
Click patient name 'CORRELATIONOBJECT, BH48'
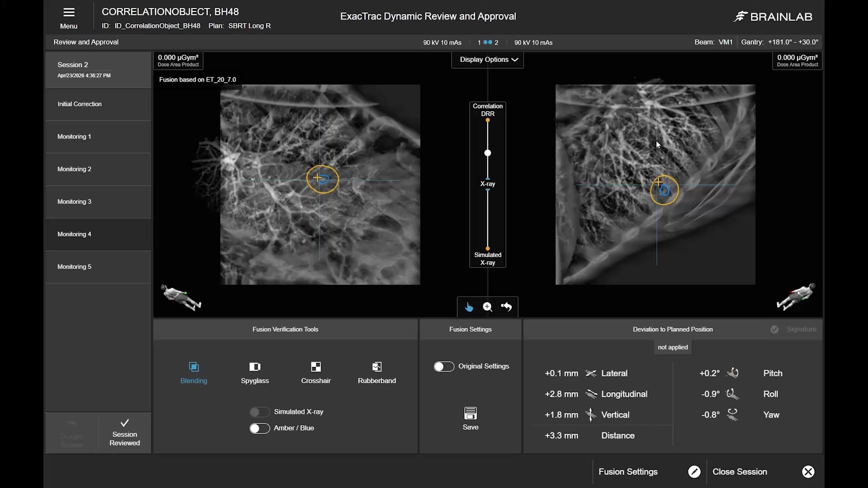click(170, 12)
